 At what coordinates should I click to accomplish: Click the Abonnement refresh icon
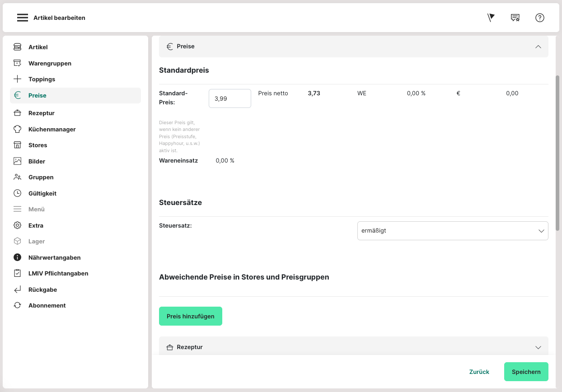point(17,305)
